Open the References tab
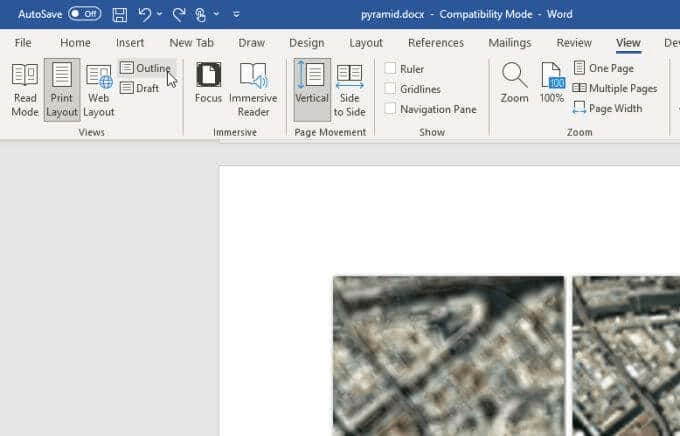This screenshot has height=436, width=680. (436, 43)
